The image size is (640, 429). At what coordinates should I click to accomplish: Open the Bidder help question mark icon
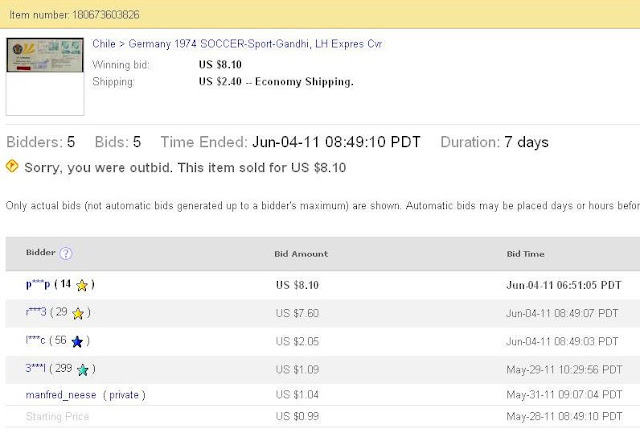pyautogui.click(x=66, y=254)
